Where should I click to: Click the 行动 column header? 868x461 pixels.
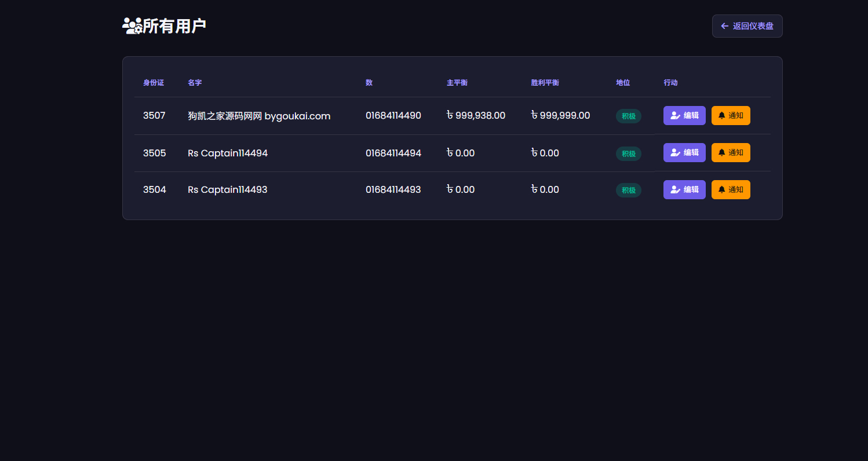coord(670,83)
